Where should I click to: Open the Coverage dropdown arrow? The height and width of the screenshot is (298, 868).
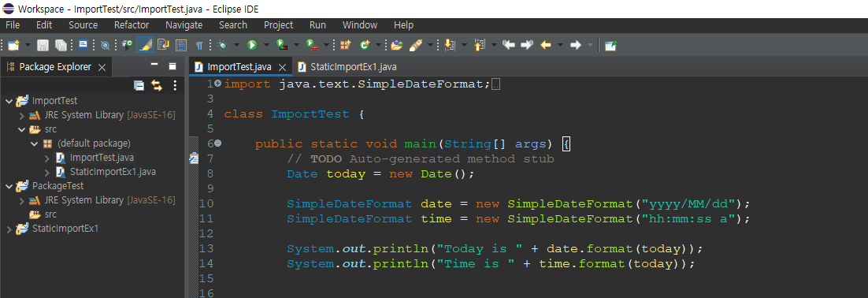pos(296,46)
